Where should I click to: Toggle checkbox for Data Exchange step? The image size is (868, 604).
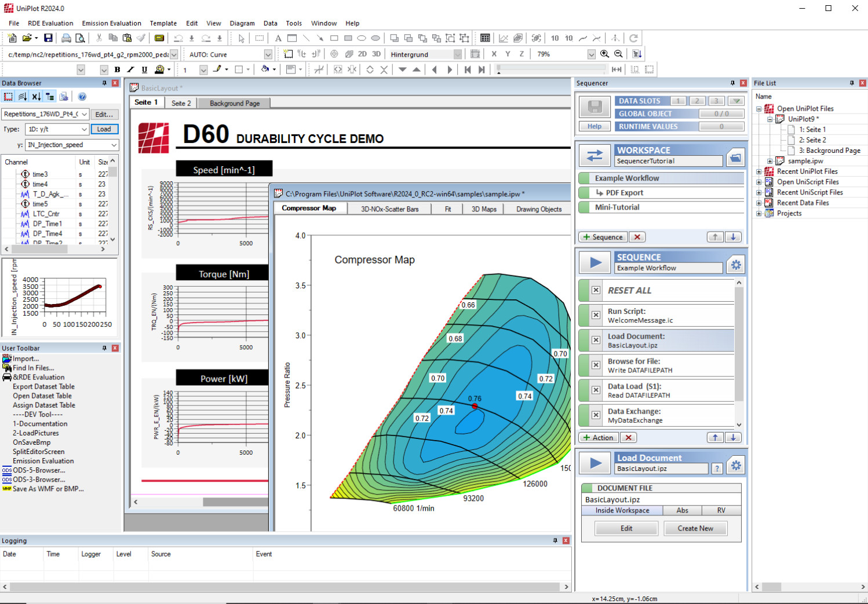point(596,415)
